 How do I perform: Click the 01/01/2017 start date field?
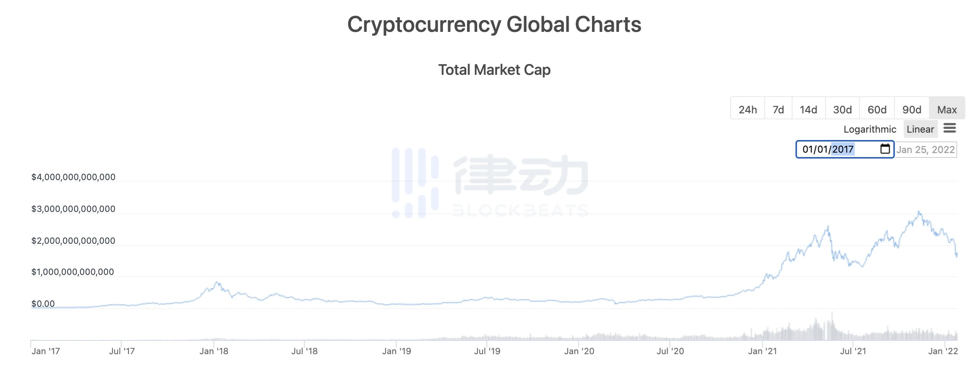845,149
